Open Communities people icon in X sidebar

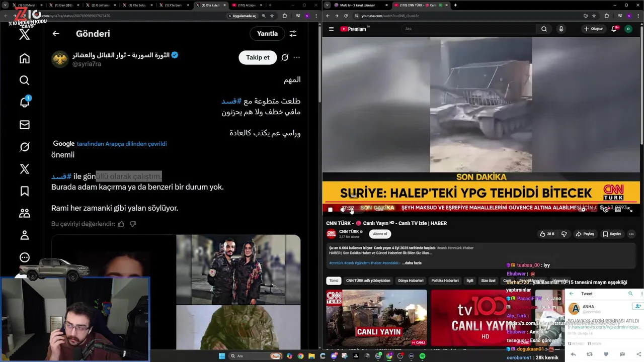[x=24, y=213]
